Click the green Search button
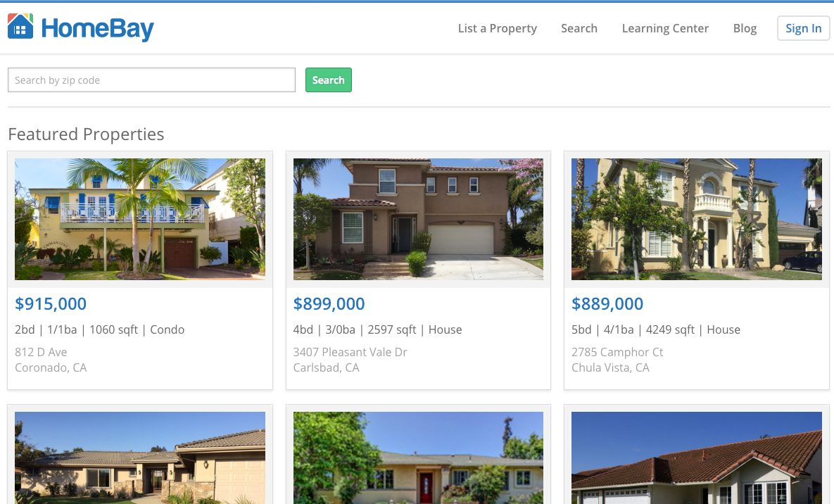Screen dimensions: 834x504 click(x=328, y=80)
